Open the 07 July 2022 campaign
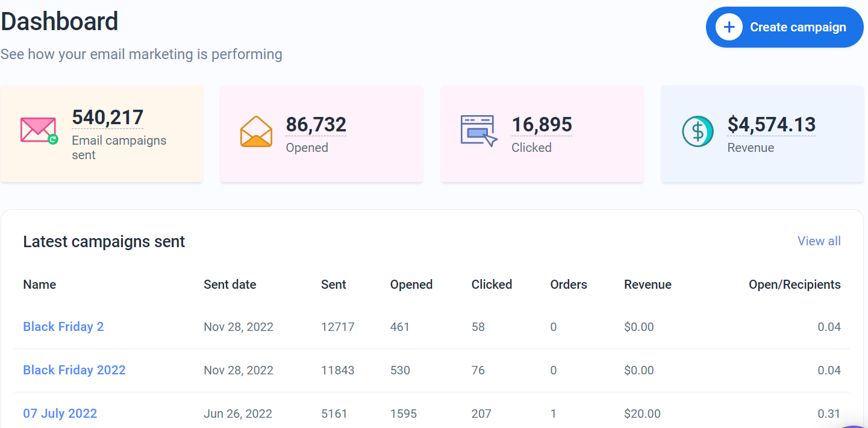The height and width of the screenshot is (428, 868). point(60,414)
